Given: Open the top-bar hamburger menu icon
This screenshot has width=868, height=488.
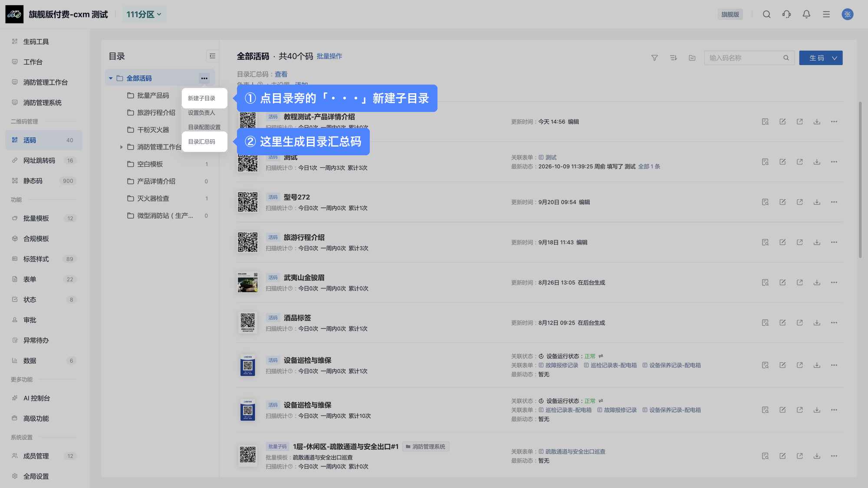Looking at the screenshot, I should click(x=826, y=14).
